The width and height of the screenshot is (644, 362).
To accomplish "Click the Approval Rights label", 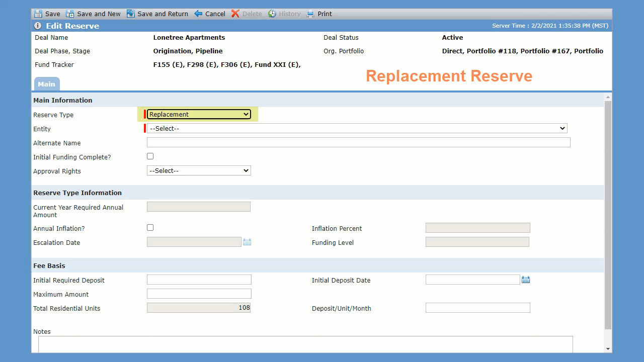I will pos(57,171).
